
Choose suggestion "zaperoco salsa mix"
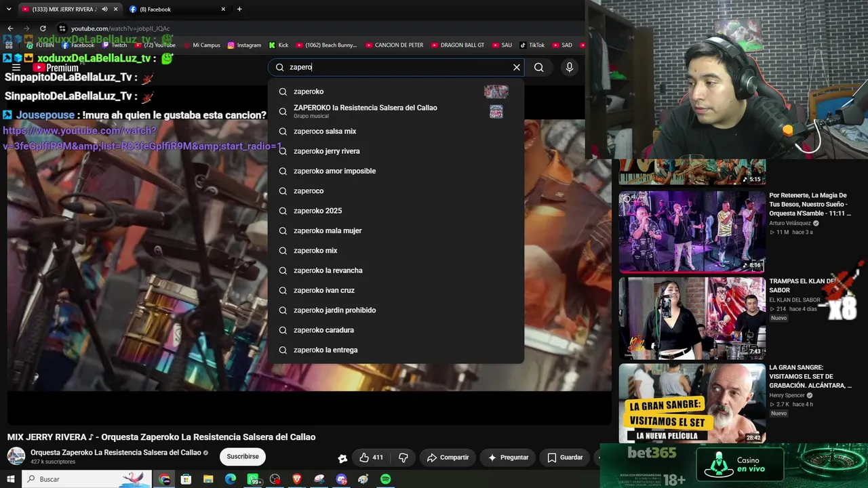pyautogui.click(x=396, y=131)
